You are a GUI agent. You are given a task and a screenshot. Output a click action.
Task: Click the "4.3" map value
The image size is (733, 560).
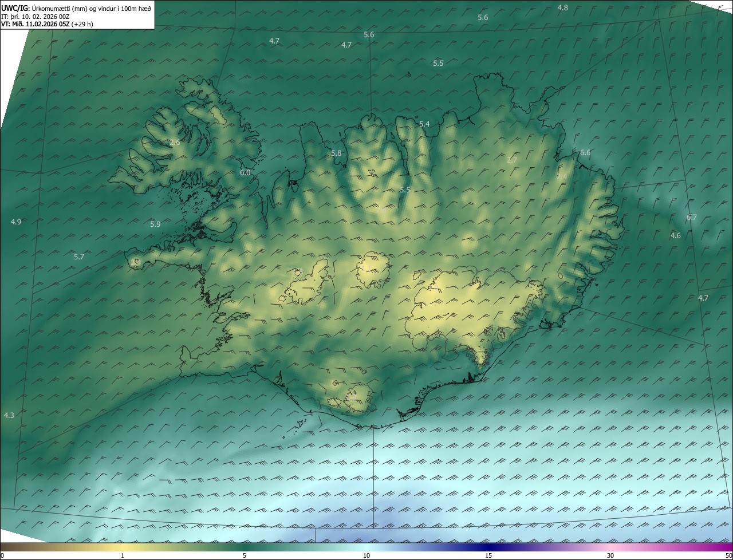point(9,415)
